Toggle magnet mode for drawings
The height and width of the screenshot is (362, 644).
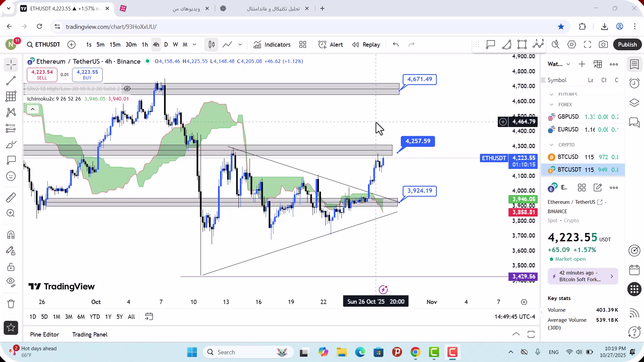tap(11, 235)
